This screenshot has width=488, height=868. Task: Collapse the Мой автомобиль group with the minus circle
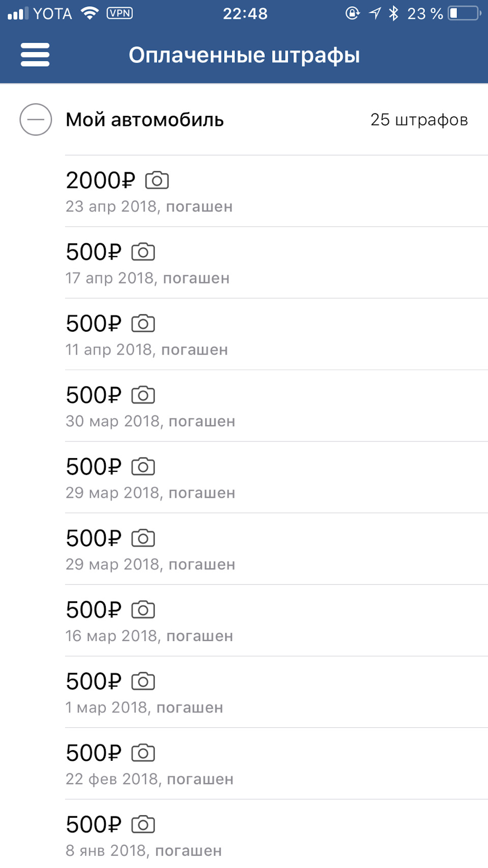[36, 120]
